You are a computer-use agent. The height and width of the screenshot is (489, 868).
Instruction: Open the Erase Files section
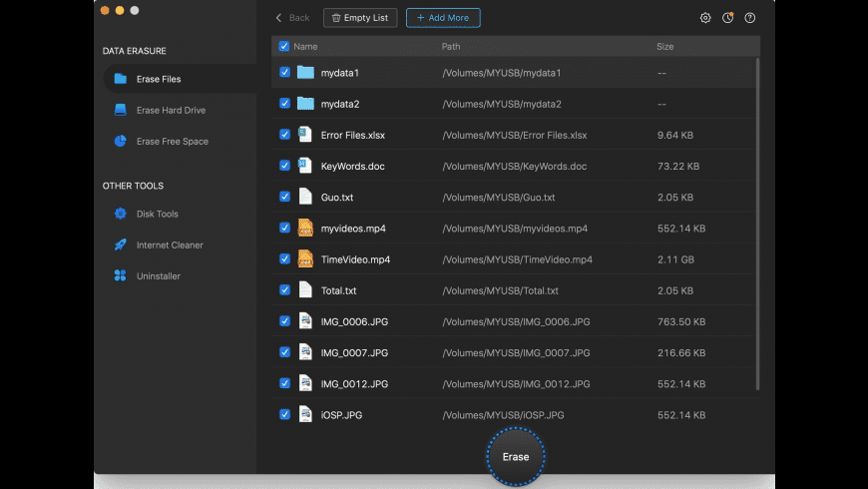(180, 79)
